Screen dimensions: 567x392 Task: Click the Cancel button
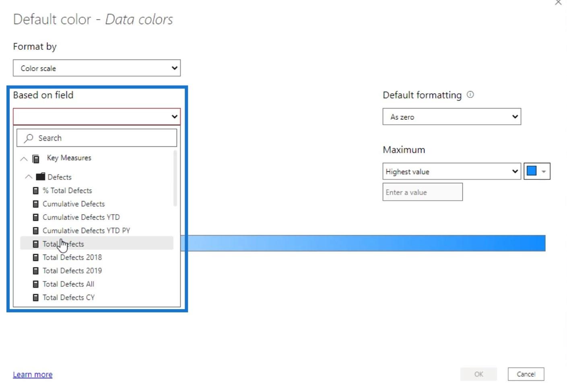(526, 374)
